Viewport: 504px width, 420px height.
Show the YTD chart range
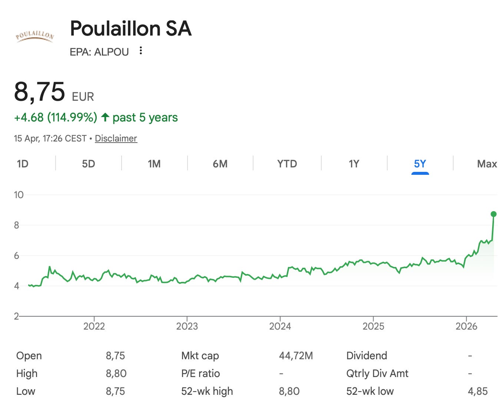click(x=287, y=164)
